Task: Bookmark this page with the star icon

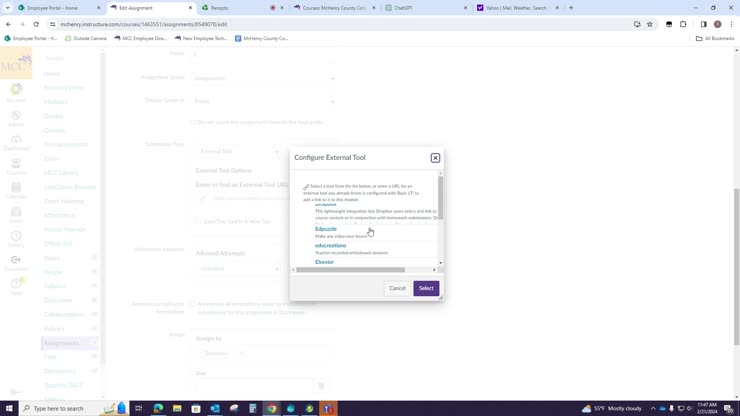Action: [x=650, y=24]
